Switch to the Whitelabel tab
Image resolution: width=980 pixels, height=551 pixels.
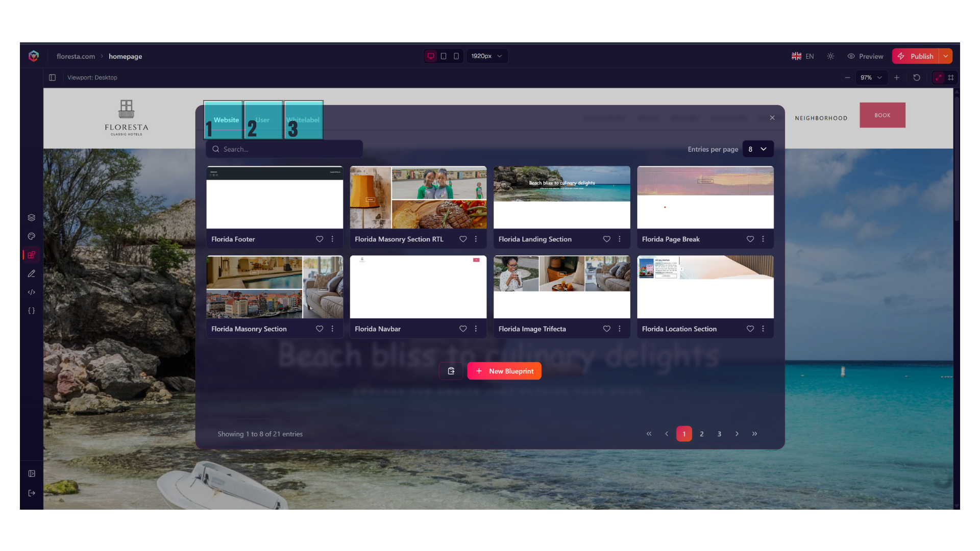click(x=304, y=120)
